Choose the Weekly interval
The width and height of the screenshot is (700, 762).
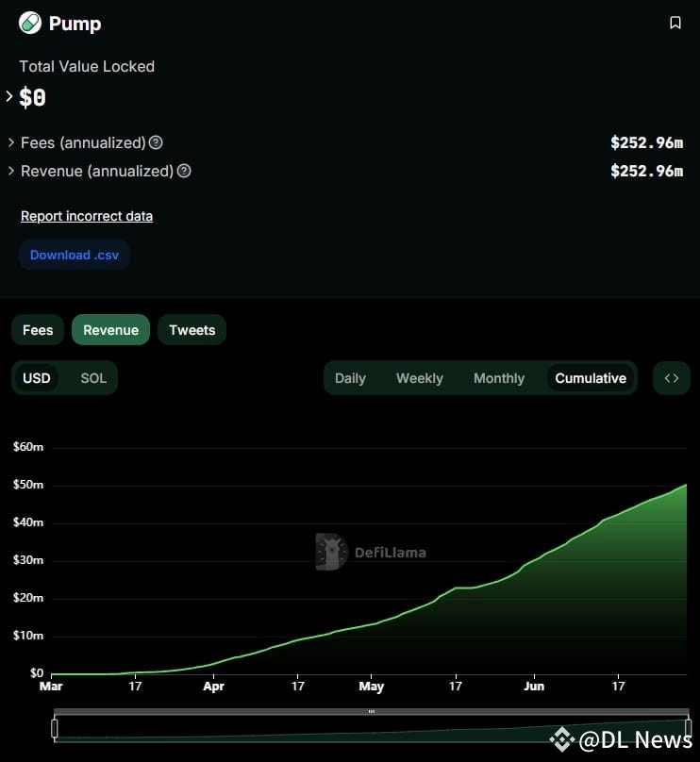coord(420,378)
